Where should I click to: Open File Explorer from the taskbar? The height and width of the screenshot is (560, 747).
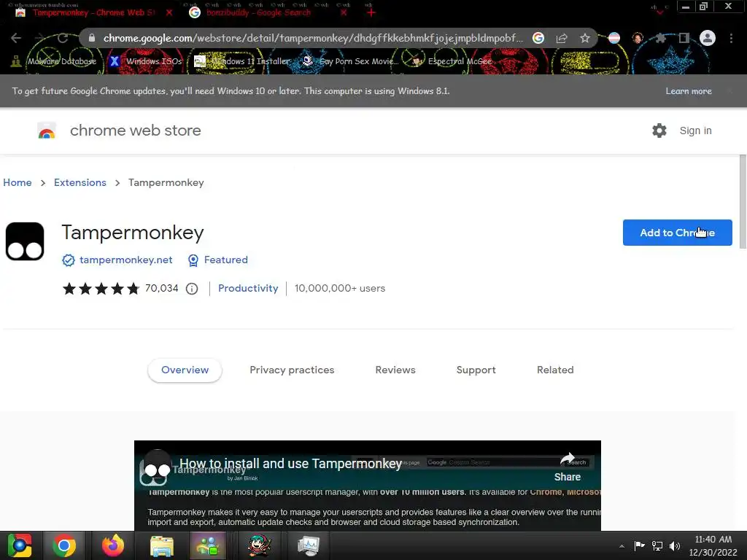162,545
